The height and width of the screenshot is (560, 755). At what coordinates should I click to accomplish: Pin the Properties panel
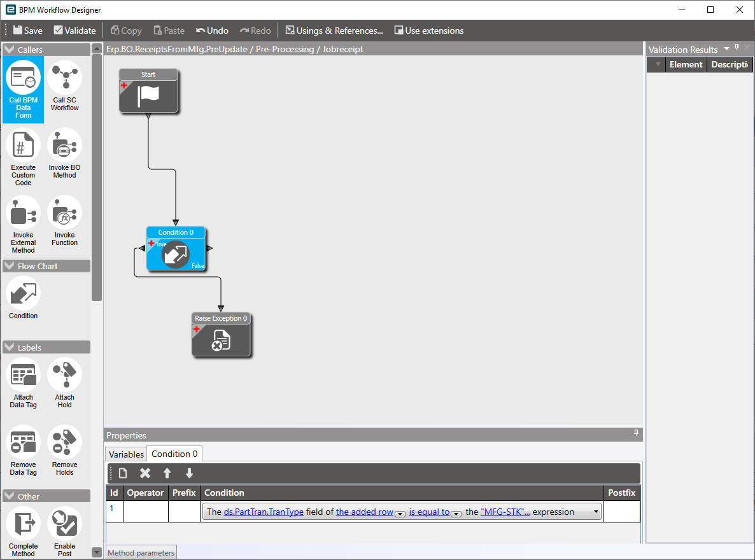coord(636,433)
